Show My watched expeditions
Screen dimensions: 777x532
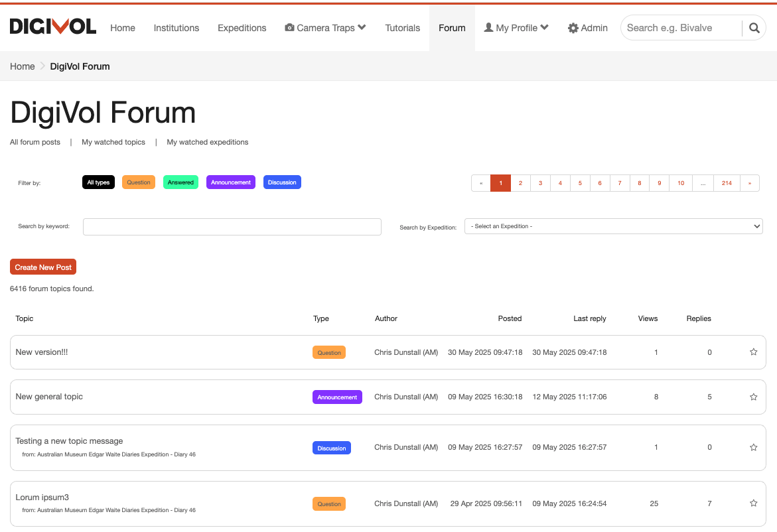[208, 142]
